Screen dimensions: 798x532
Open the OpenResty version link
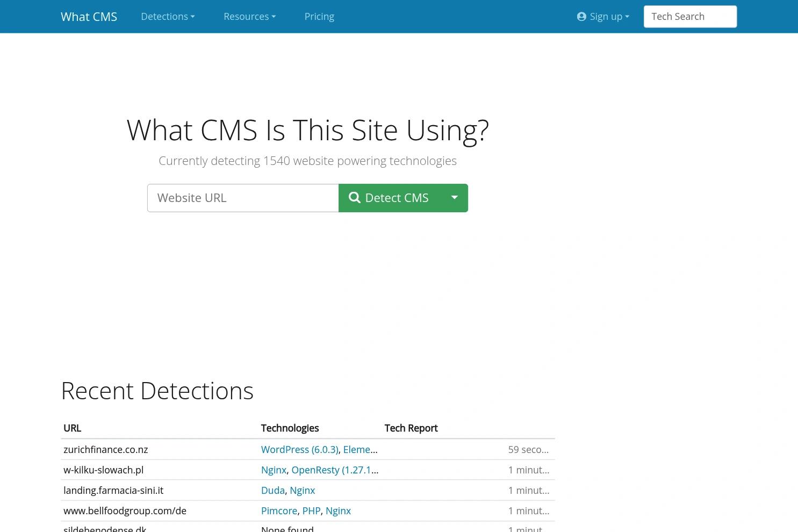click(334, 470)
